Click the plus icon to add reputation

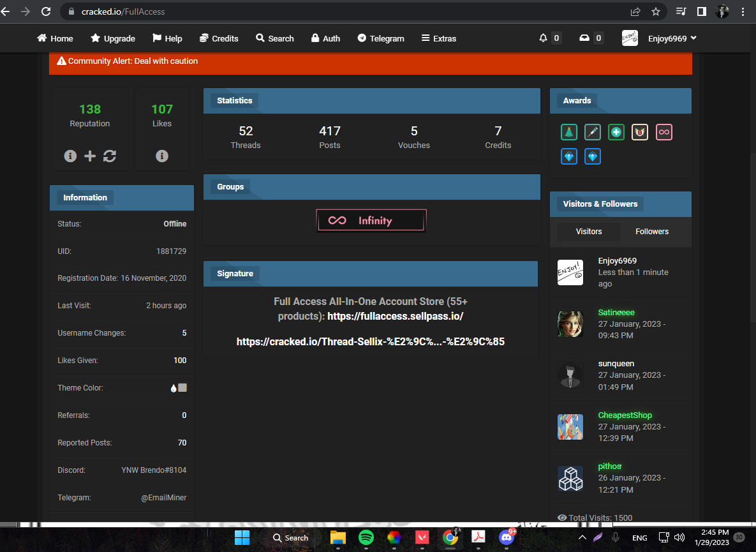coord(90,156)
